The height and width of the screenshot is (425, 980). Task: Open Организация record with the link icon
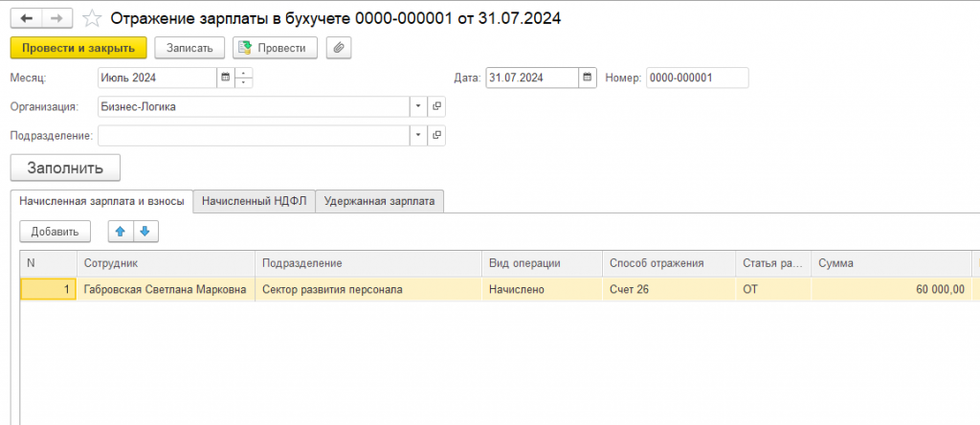pos(436,107)
